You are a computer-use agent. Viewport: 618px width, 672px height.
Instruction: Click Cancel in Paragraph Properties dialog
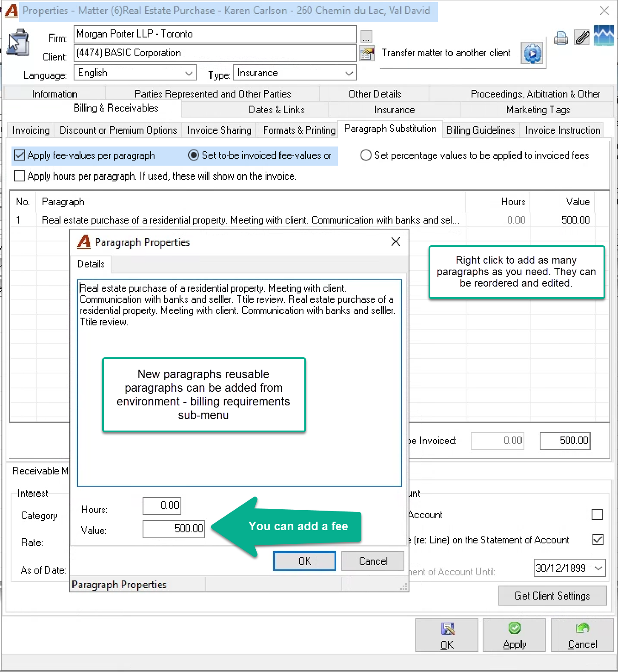tap(373, 561)
